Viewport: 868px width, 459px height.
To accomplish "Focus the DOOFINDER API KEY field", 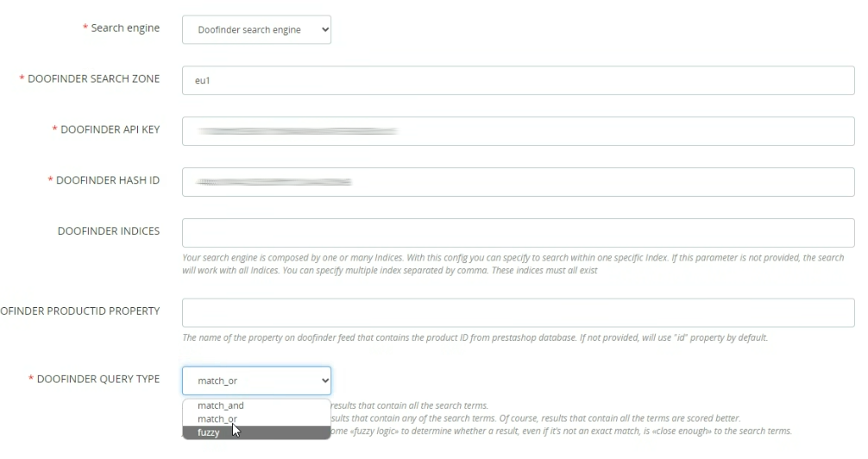I will pos(518,131).
